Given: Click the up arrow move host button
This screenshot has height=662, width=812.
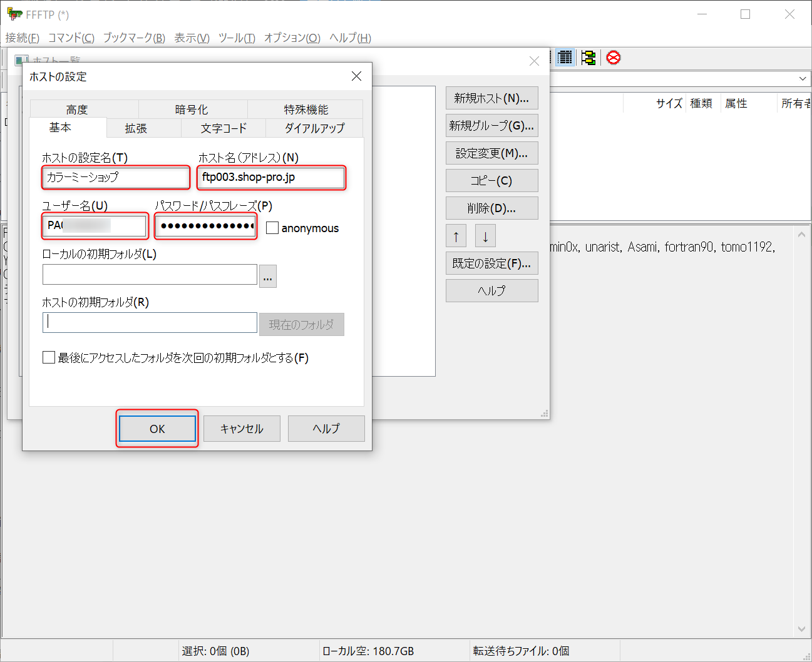Looking at the screenshot, I should (456, 236).
